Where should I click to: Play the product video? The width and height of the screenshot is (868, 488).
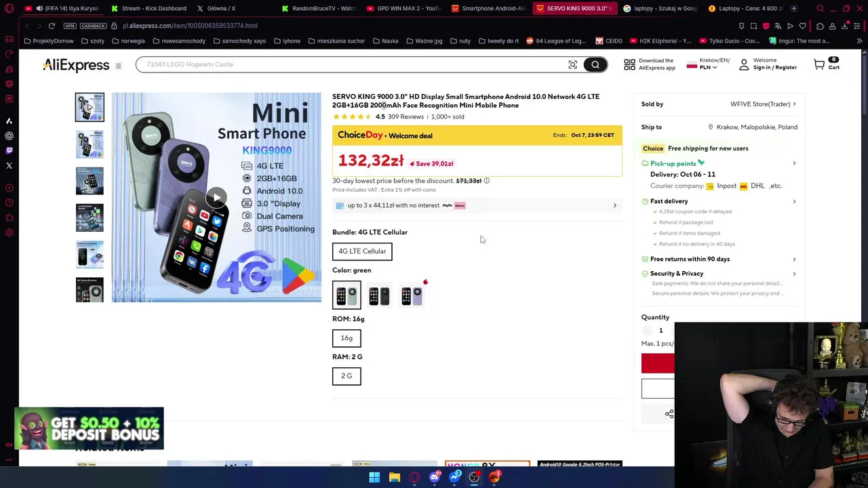(x=216, y=197)
